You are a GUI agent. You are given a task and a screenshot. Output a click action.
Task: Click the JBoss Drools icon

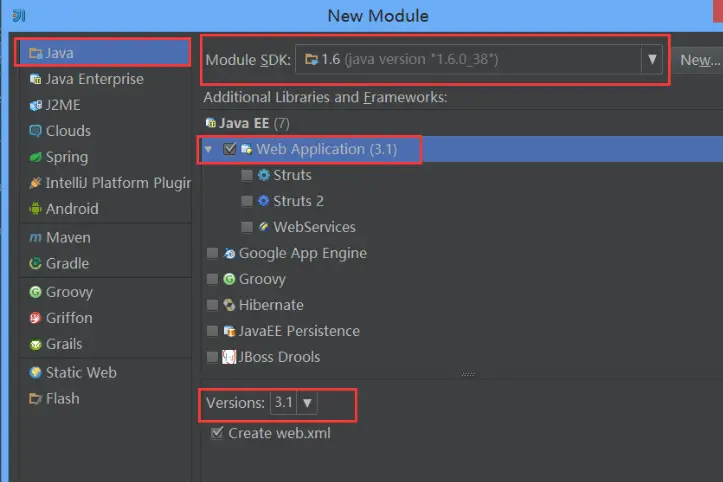pyautogui.click(x=229, y=357)
